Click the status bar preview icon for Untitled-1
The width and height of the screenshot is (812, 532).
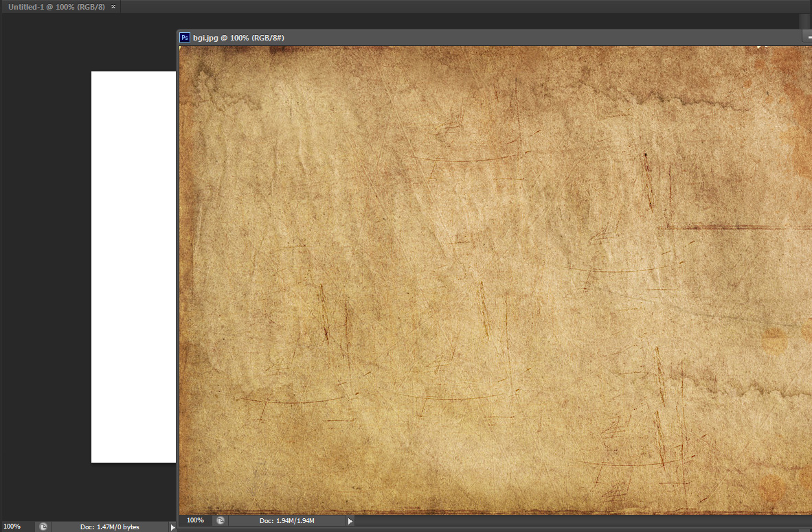(x=43, y=527)
